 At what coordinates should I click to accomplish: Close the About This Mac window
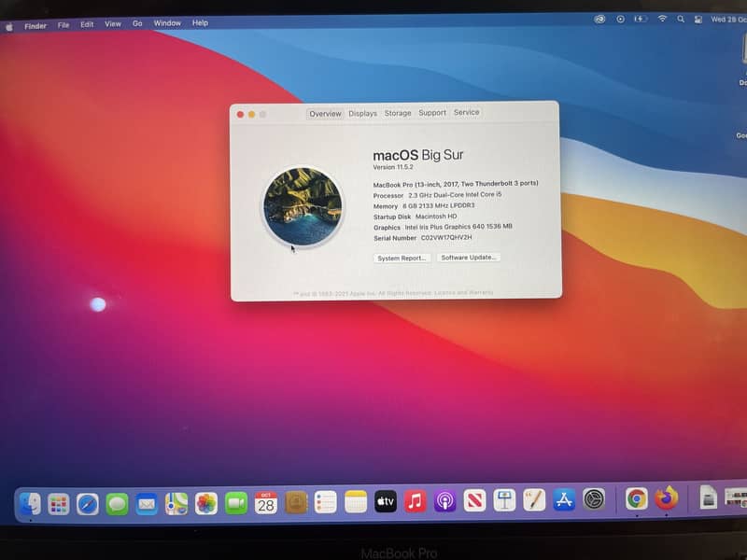[x=240, y=114]
